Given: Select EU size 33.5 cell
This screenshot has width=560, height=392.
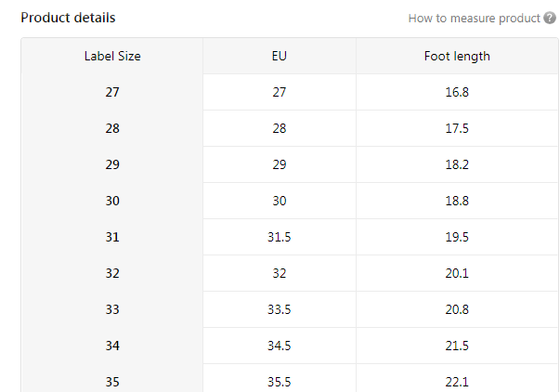Looking at the screenshot, I should pyautogui.click(x=280, y=309).
